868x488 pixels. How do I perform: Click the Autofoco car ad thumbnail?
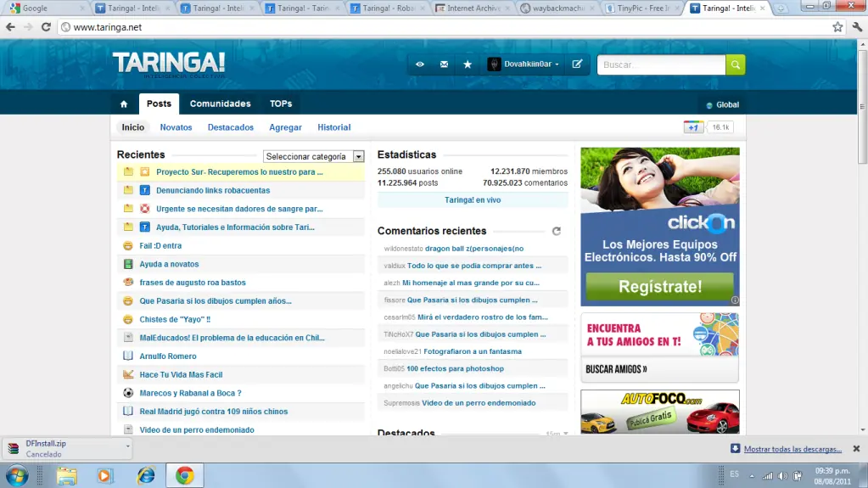(x=660, y=412)
